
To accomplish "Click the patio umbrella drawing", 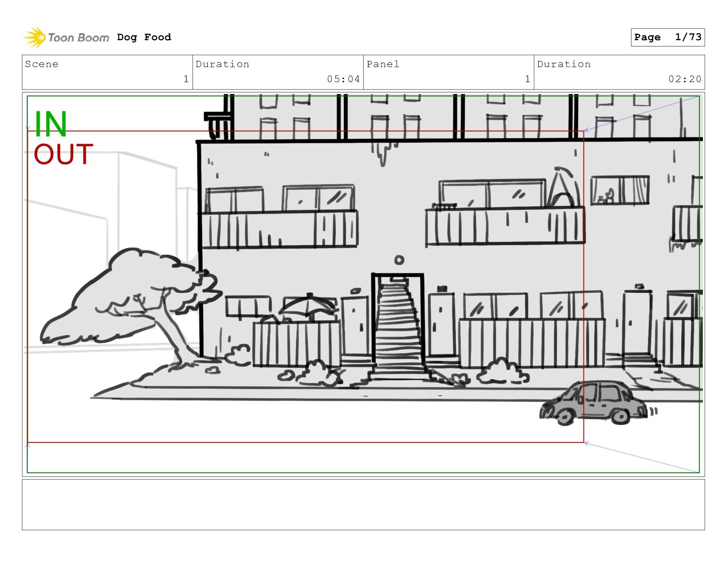I will click(309, 306).
